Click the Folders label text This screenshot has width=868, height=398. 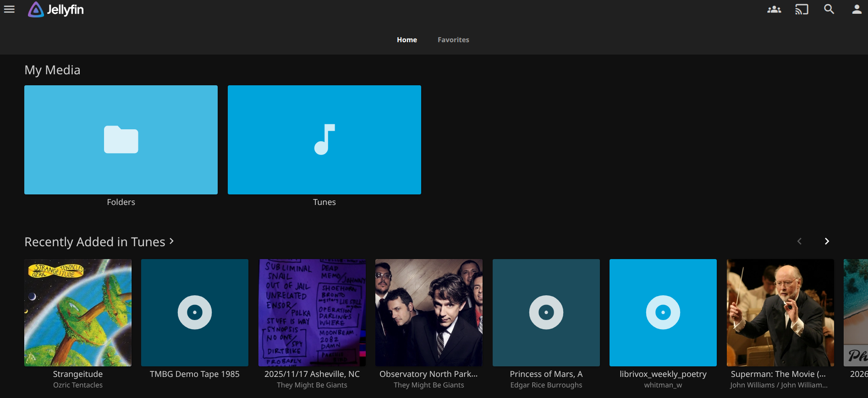pyautogui.click(x=121, y=202)
